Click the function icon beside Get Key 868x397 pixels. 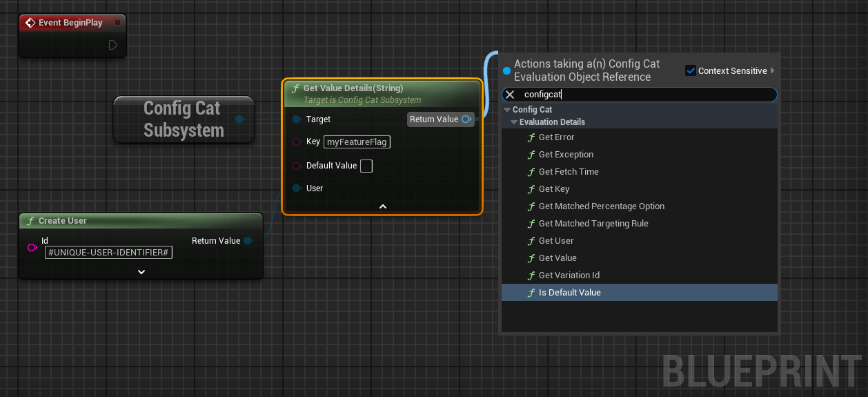point(531,189)
